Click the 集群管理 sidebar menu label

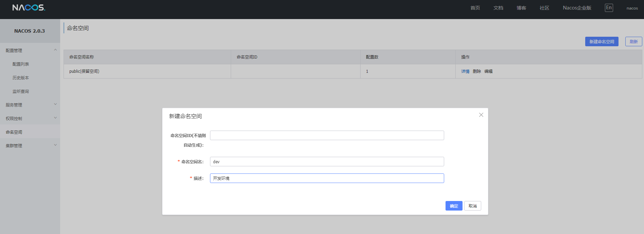point(14,146)
